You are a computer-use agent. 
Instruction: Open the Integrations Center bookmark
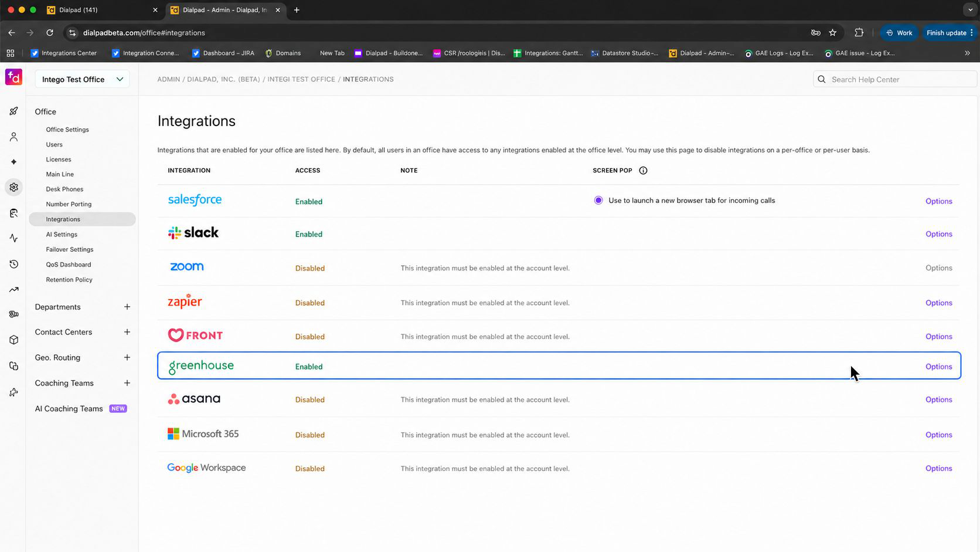tap(63, 53)
